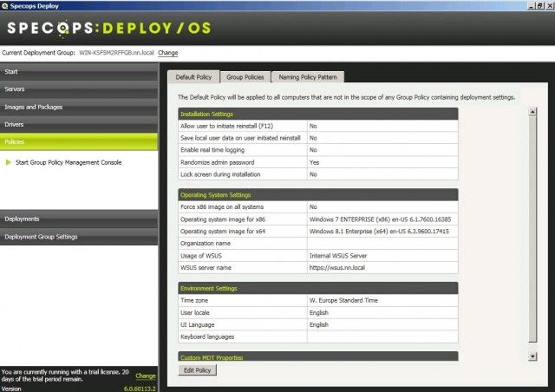This screenshot has width=555, height=392.
Task: Open the Drivers section
Action: click(79, 124)
